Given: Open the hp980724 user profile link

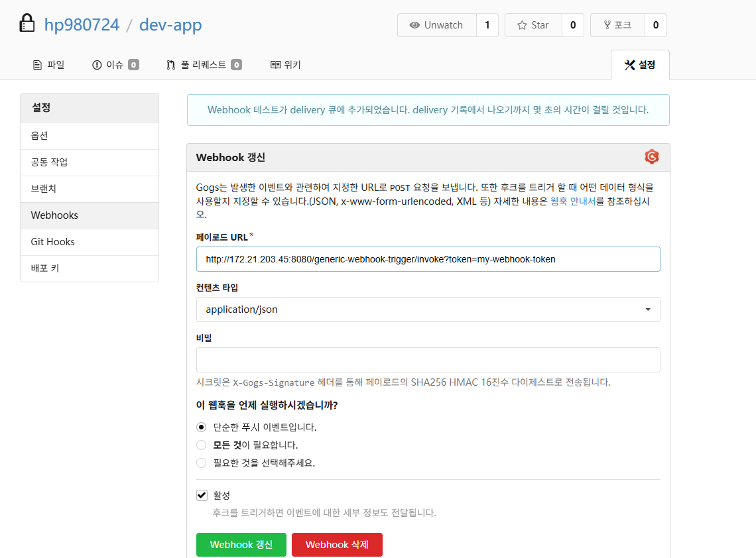Looking at the screenshot, I should (x=82, y=25).
